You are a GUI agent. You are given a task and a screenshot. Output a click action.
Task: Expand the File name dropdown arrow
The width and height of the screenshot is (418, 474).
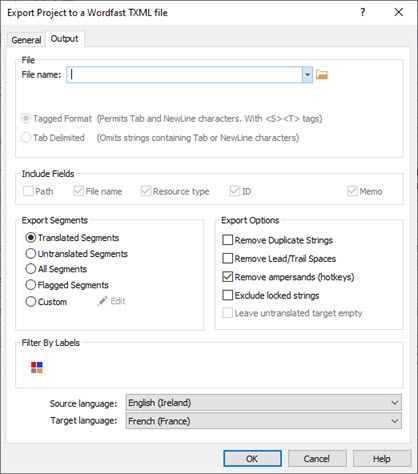coord(307,75)
